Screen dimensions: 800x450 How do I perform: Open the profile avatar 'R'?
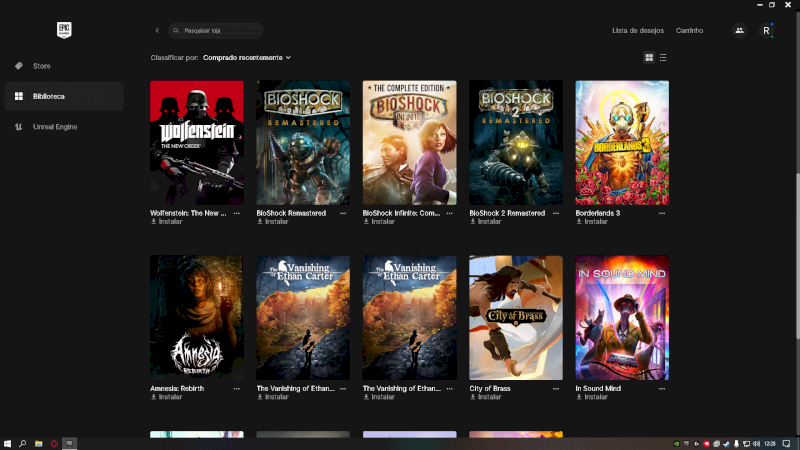766,31
